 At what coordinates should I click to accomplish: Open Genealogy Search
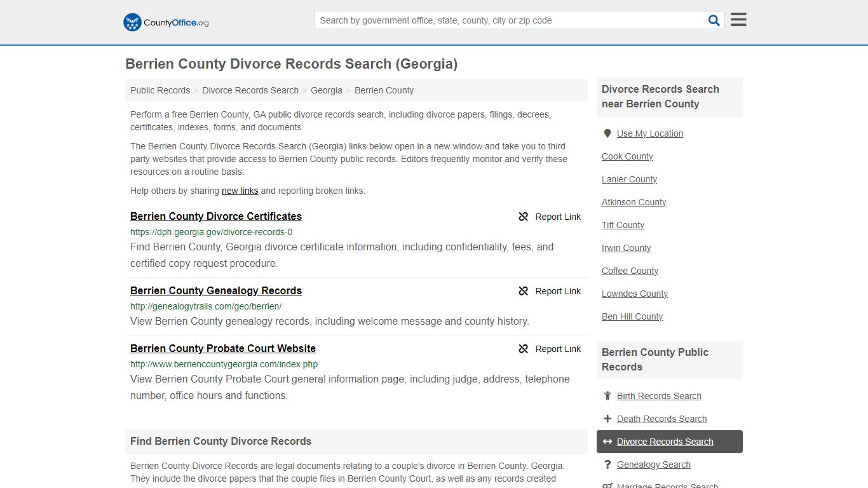tap(654, 464)
